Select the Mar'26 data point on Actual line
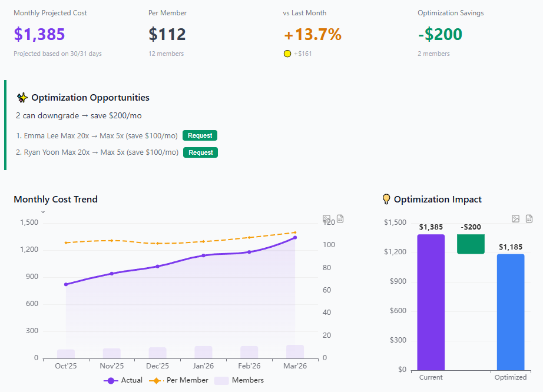This screenshot has height=392, width=543. coord(295,237)
